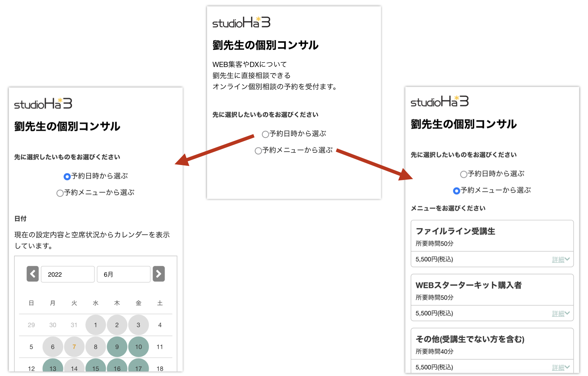Select 予約日時から選ぶ radio in center panel

click(265, 134)
